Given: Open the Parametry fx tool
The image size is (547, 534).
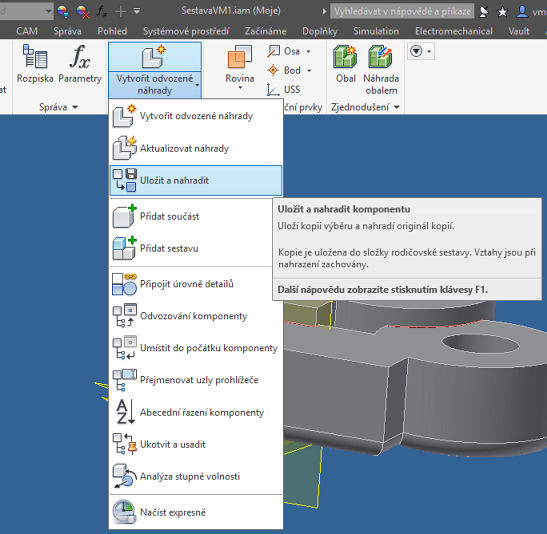Looking at the screenshot, I should click(x=80, y=64).
